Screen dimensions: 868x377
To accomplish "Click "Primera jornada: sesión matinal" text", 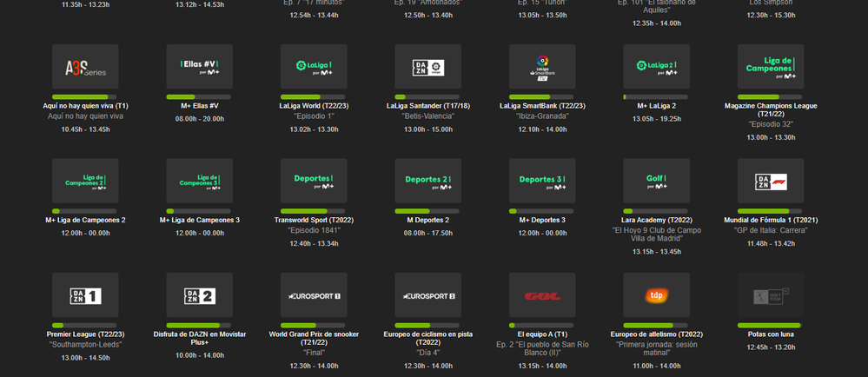I will pos(657,348).
